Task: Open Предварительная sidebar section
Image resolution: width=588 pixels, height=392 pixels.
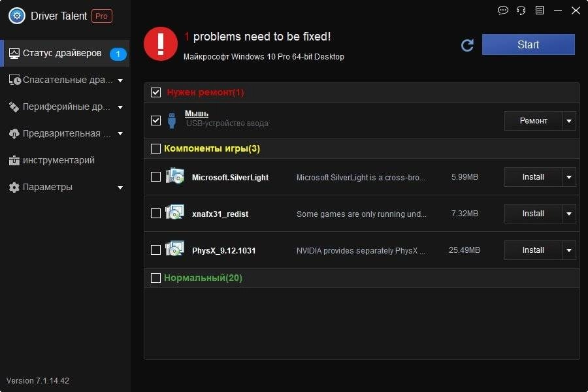Action: [x=65, y=133]
